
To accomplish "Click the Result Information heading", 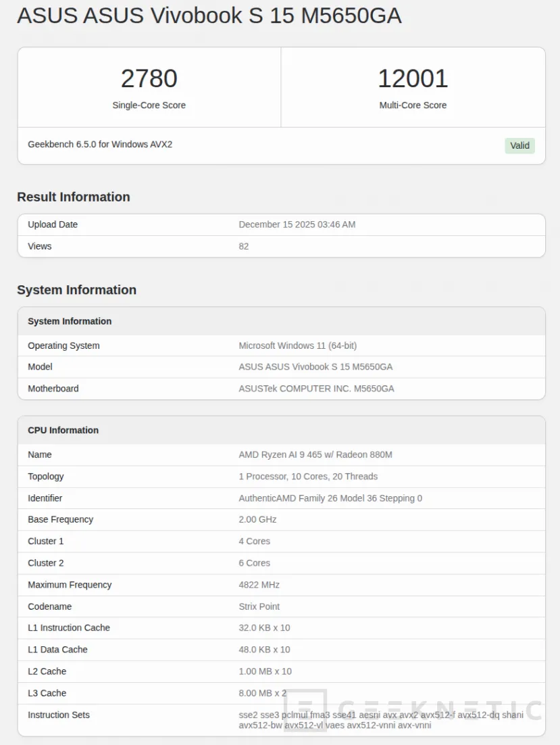I will pos(74,197).
